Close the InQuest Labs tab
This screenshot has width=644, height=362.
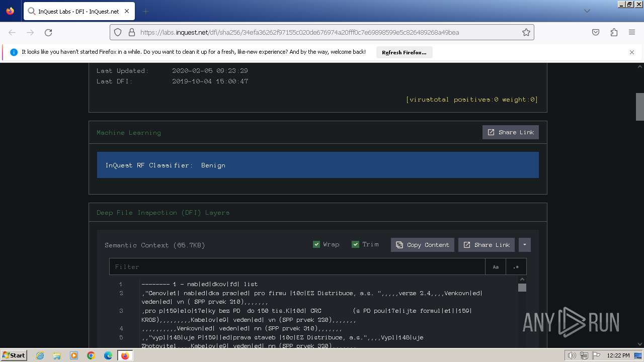coord(127,11)
